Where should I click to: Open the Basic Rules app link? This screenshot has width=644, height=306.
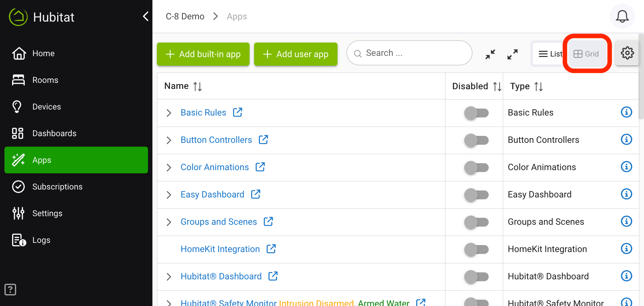203,113
